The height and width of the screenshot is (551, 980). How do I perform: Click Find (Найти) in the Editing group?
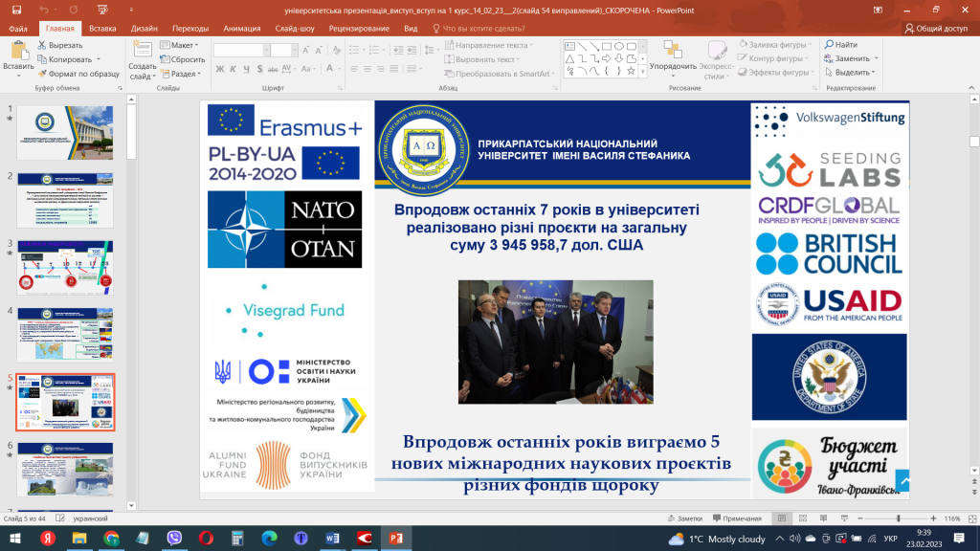(840, 45)
